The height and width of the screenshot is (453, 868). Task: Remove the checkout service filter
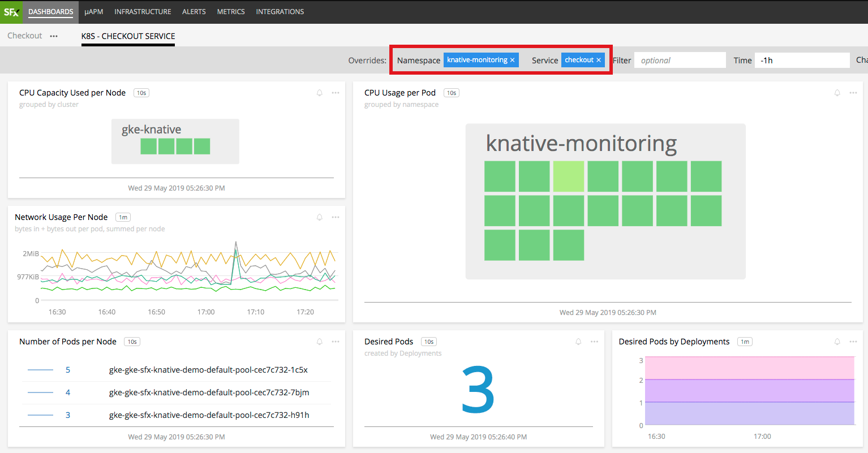[x=599, y=60]
